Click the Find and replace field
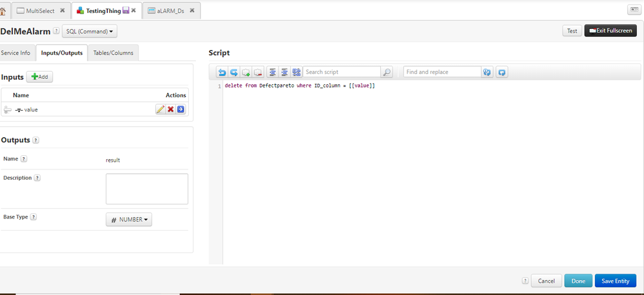This screenshot has width=644, height=295. tap(442, 72)
